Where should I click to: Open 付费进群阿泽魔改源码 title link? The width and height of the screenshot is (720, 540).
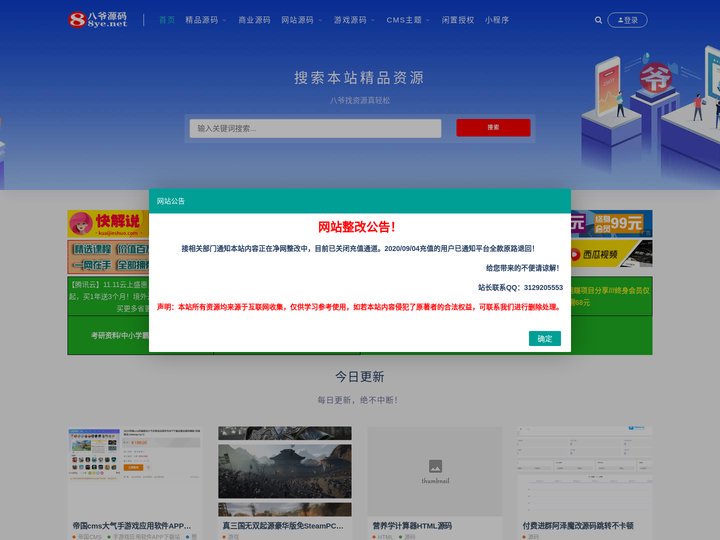pos(578,526)
